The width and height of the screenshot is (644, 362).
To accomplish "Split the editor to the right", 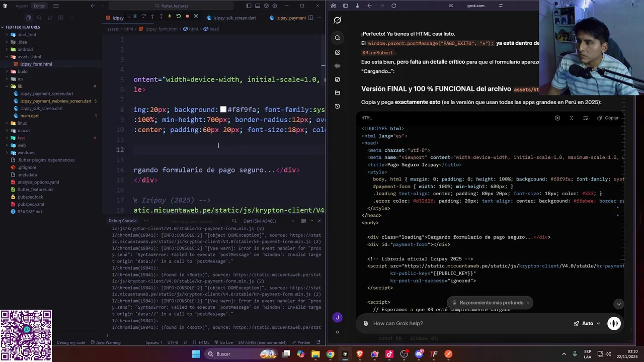I will coord(311,18).
